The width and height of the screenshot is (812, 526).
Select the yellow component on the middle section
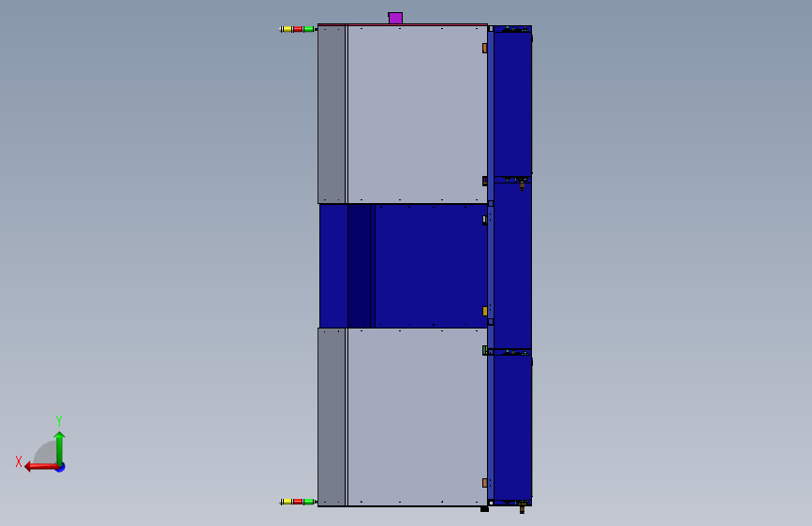pyautogui.click(x=485, y=311)
